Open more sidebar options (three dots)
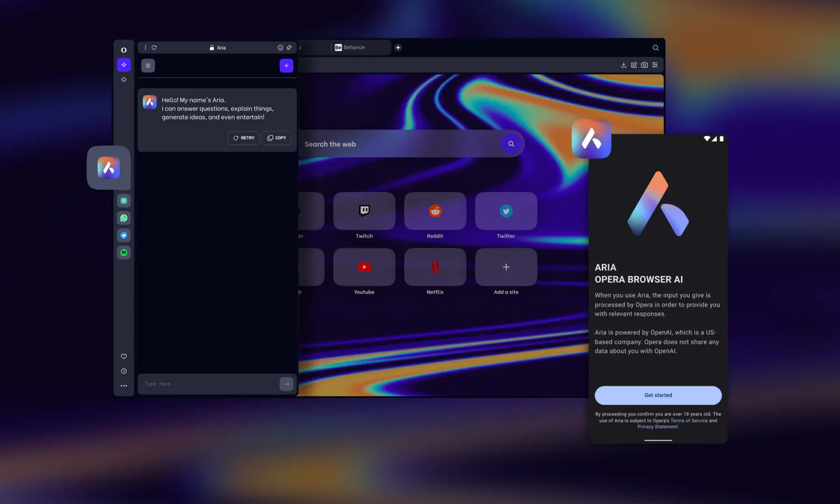The width and height of the screenshot is (840, 504). [124, 386]
